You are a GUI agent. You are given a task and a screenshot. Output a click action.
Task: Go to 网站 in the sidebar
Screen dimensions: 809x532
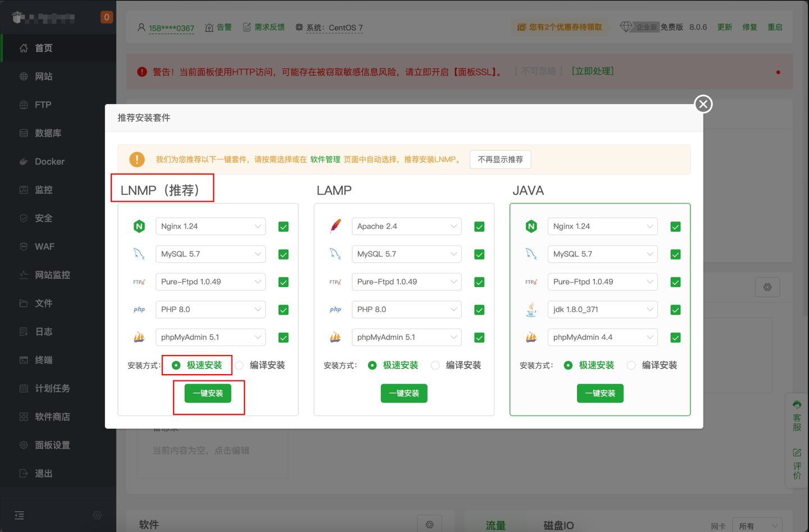(x=58, y=76)
